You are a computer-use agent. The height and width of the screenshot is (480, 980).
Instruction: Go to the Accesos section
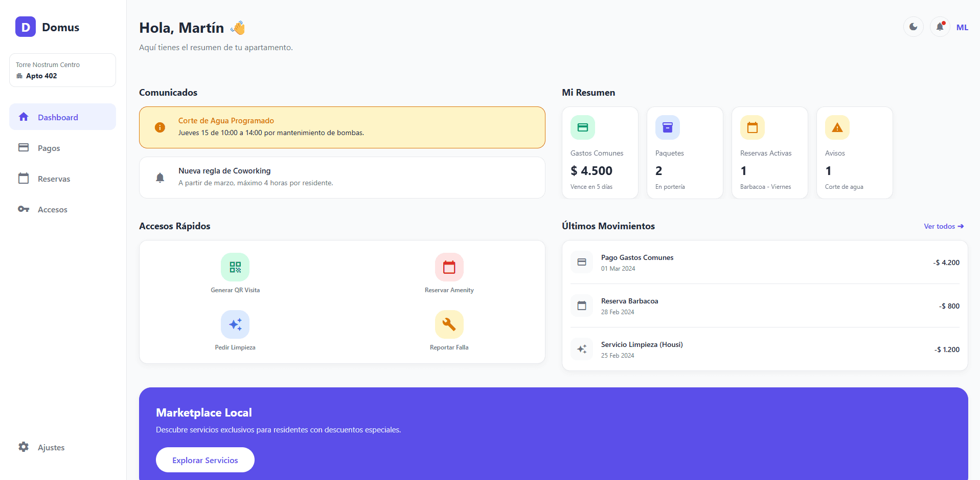click(53, 209)
